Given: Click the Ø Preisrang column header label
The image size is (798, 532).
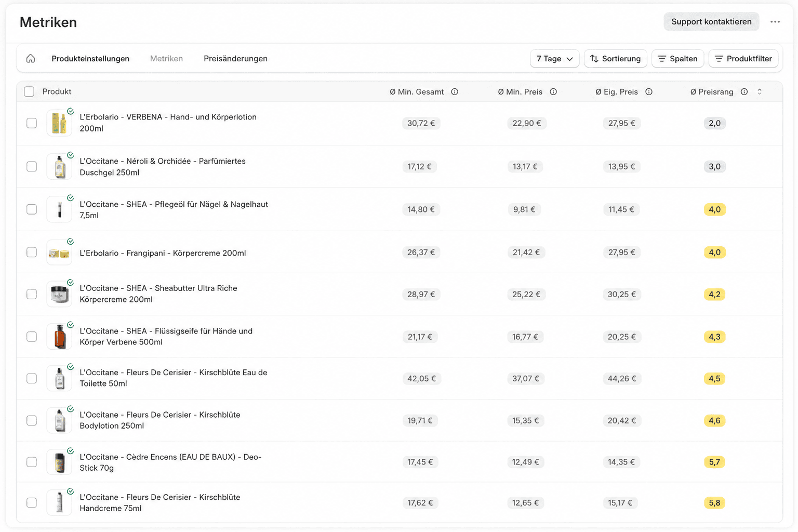Looking at the screenshot, I should (x=712, y=92).
